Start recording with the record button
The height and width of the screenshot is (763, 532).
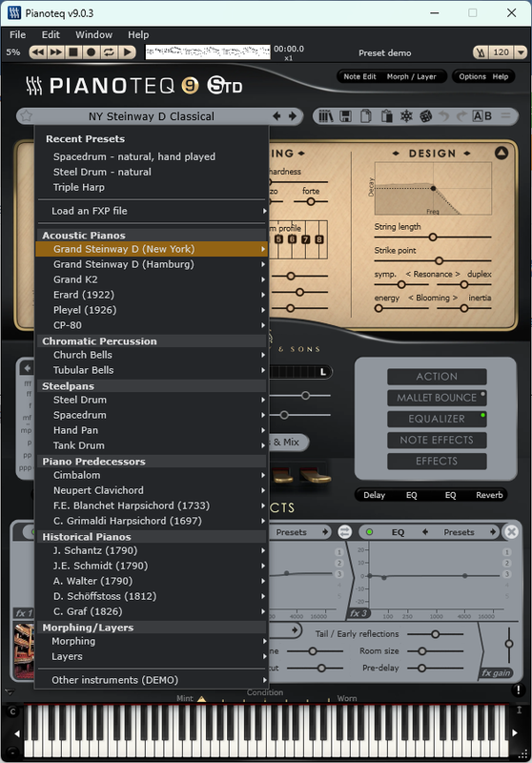[x=91, y=52]
